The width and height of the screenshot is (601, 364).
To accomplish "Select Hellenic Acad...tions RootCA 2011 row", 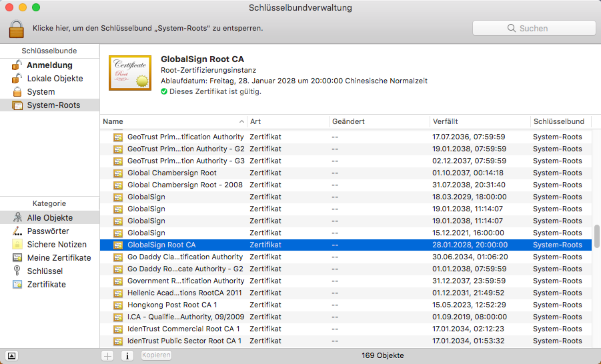I will 346,293.
